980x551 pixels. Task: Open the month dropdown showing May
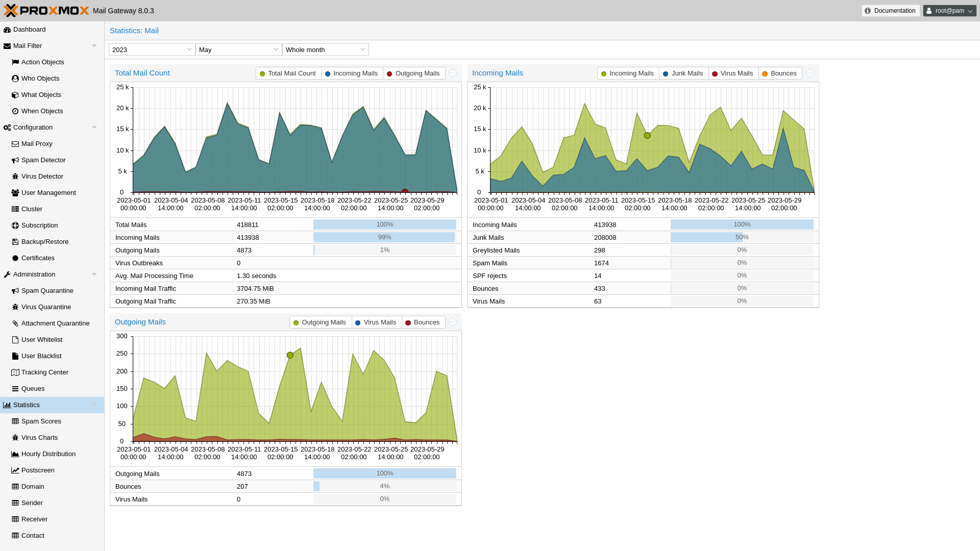238,49
